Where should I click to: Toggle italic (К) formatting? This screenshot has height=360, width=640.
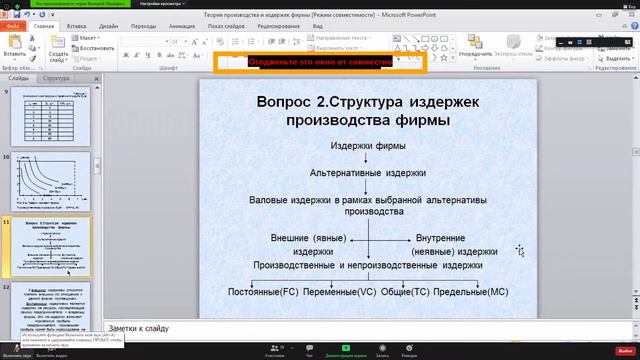pyautogui.click(x=137, y=55)
